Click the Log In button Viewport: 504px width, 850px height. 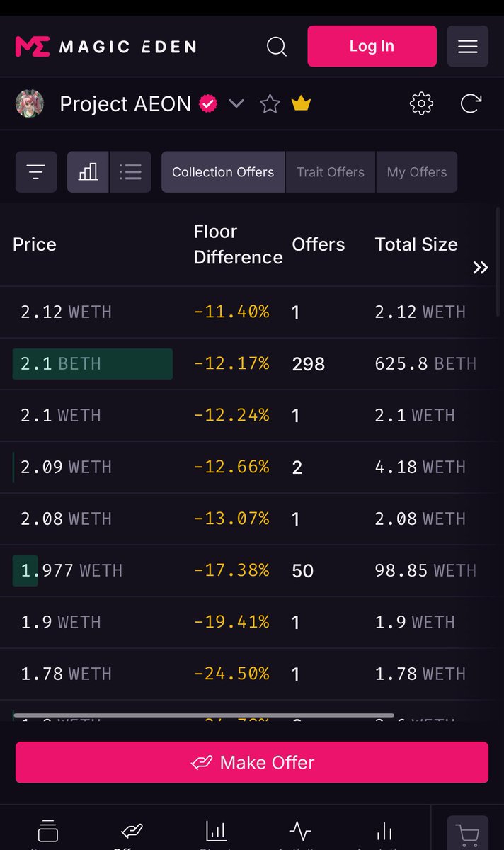(x=372, y=46)
